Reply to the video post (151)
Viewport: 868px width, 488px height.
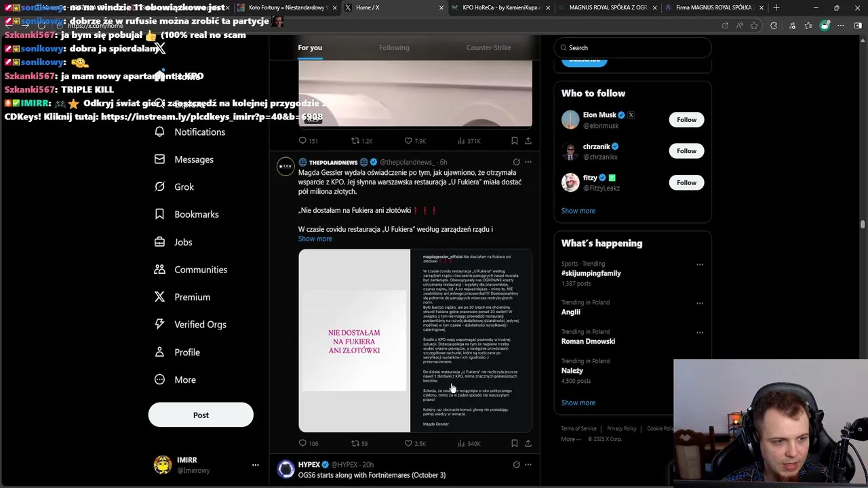click(x=309, y=141)
